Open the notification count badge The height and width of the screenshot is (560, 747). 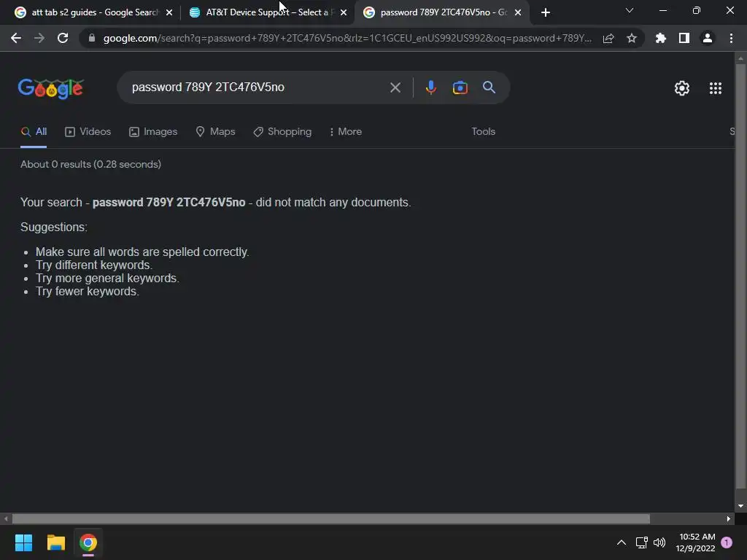pos(727,542)
